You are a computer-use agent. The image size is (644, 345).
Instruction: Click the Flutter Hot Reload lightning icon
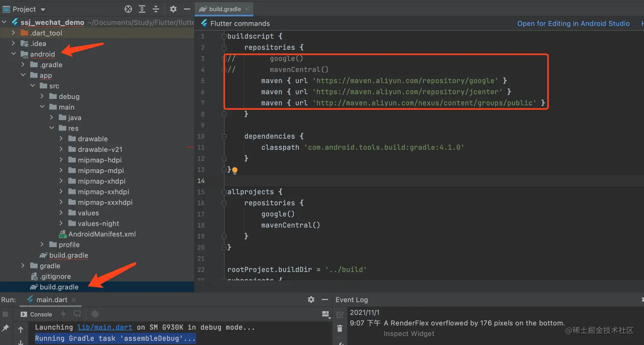[63, 314]
